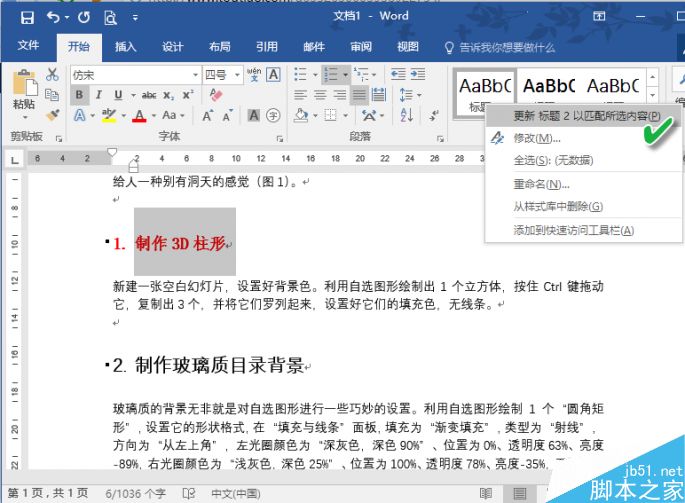Switch to the 视图 (View) tab
Screen dimensions: 685x503
coord(408,46)
